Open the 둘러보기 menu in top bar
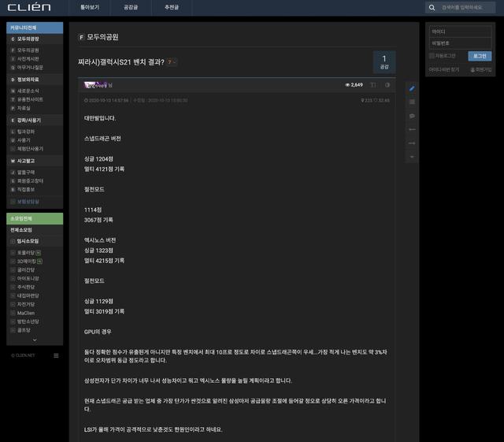This screenshot has width=504, height=442. (x=90, y=7)
